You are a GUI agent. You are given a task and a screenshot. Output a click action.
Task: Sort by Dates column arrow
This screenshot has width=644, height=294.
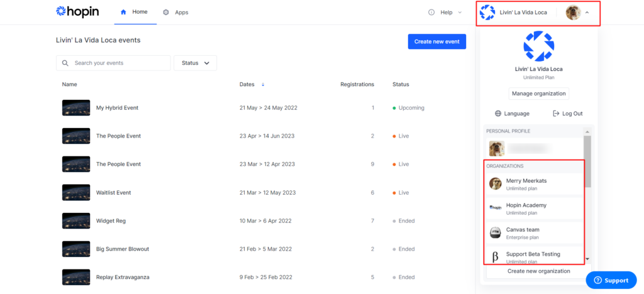pos(263,84)
